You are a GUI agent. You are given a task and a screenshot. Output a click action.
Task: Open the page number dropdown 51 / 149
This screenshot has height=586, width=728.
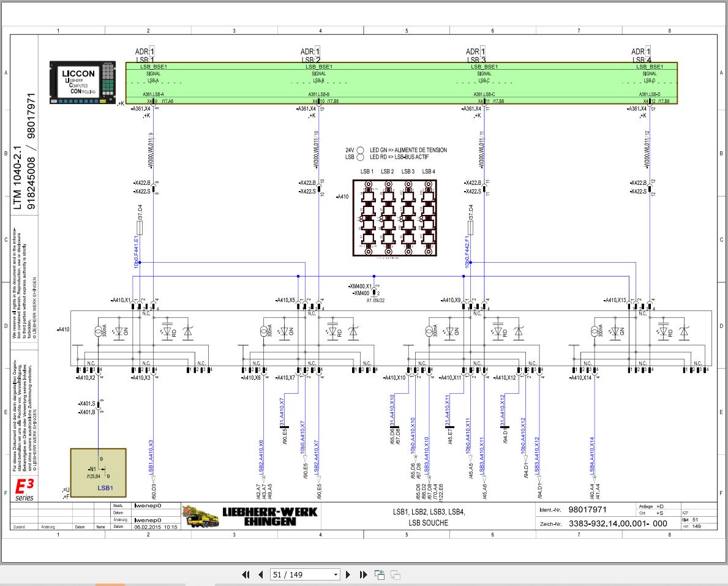click(305, 575)
